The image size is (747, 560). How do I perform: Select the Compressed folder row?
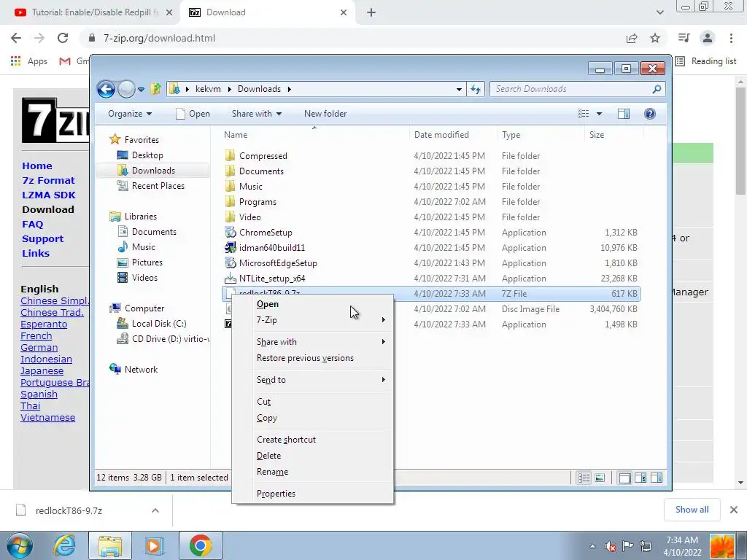coord(431,156)
